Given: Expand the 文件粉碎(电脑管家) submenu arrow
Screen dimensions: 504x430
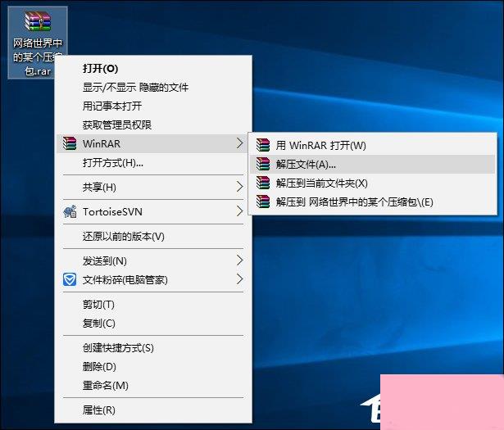Looking at the screenshot, I should [239, 279].
